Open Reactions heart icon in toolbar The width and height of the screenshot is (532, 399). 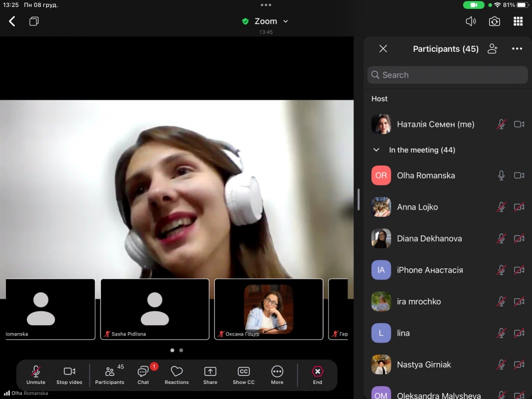coord(177,375)
